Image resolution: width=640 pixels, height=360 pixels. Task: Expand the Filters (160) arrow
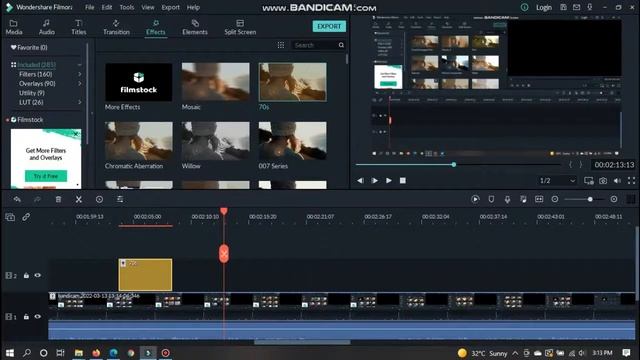80,74
